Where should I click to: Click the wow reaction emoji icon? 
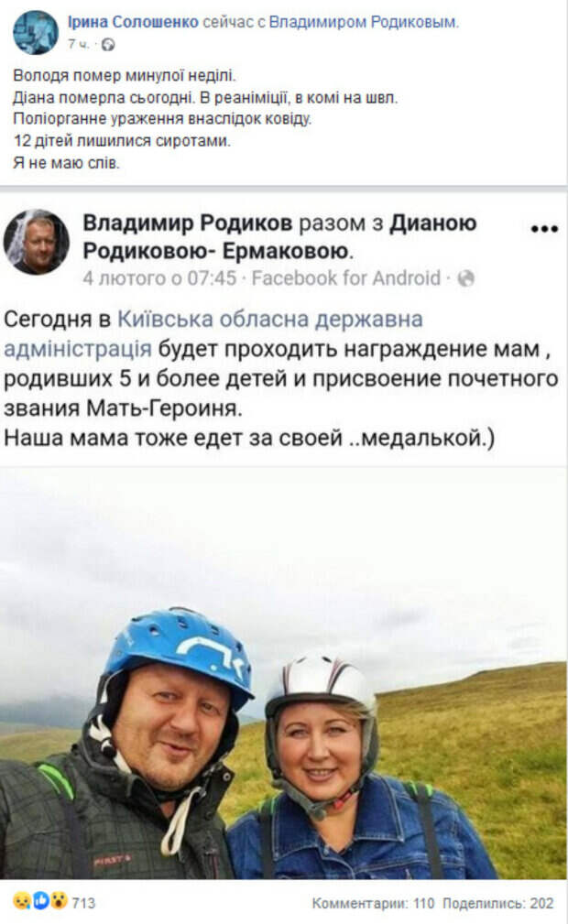[x=59, y=902]
